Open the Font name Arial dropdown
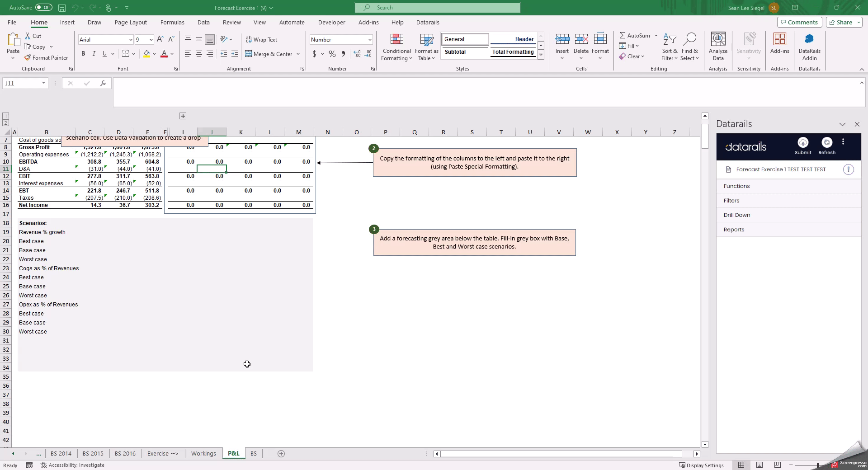 130,40
